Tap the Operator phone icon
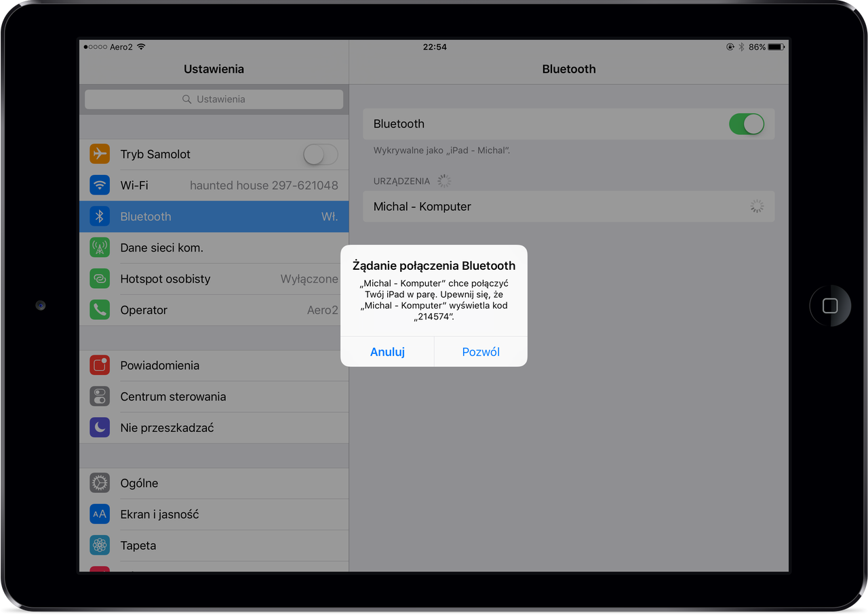The height and width of the screenshot is (615, 868). pos(100,310)
